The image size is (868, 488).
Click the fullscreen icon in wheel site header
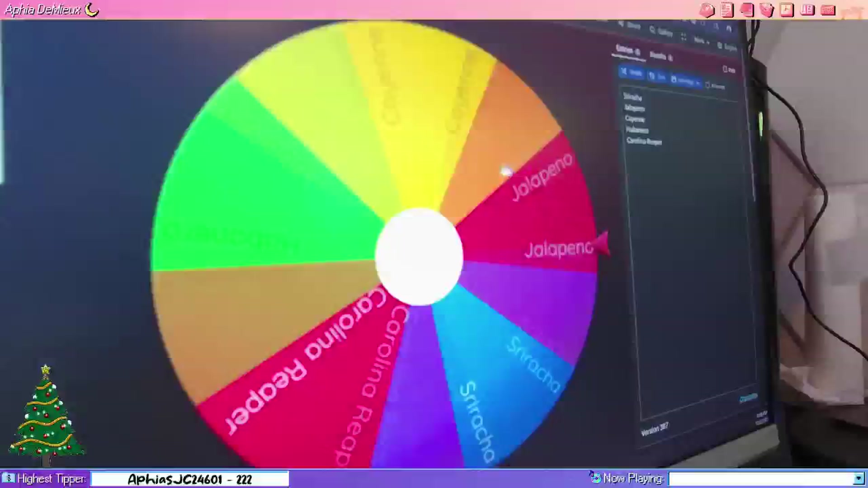684,37
